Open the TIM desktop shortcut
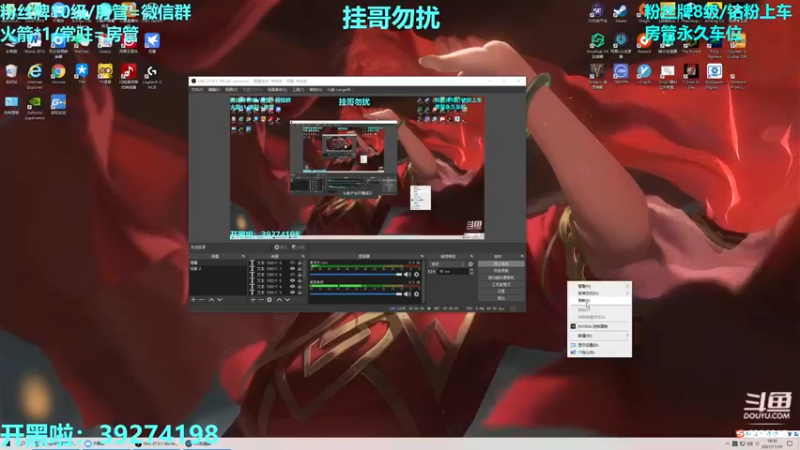This screenshot has width=800, height=450. tap(82, 73)
